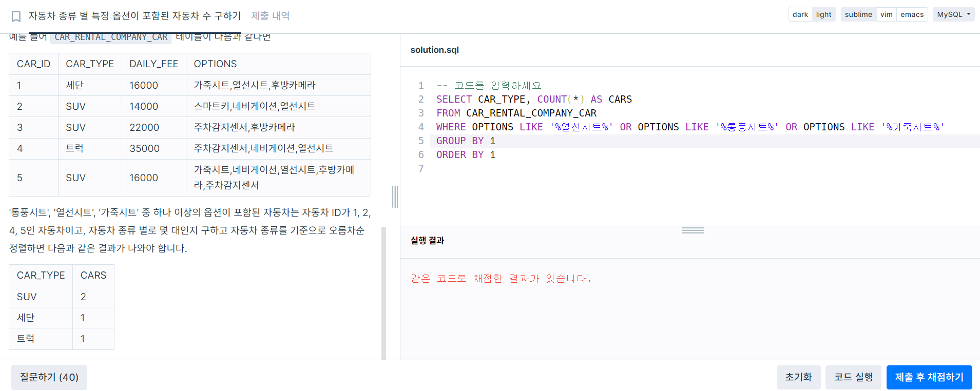
Task: Submit with 제출 후 채점하기 button
Action: click(929, 377)
